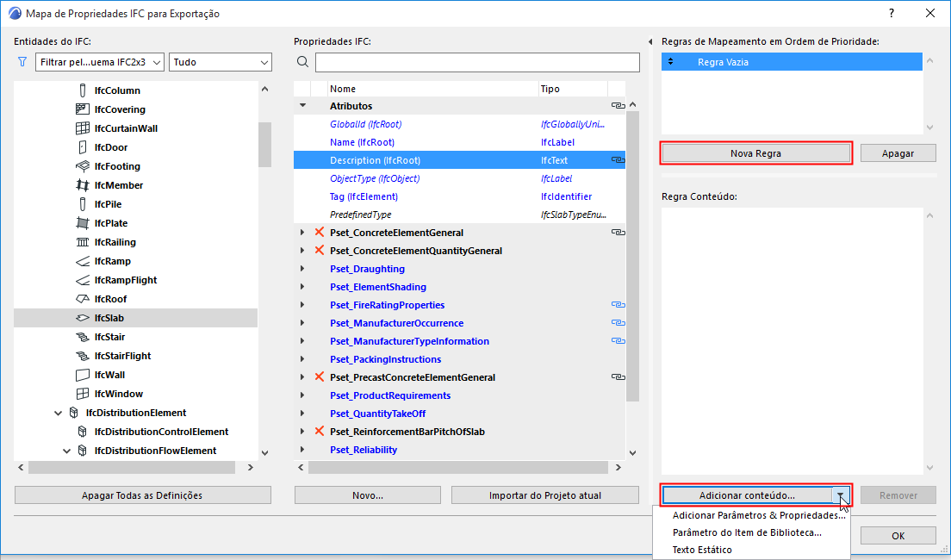
Task: Click the IfcRamp entity icon
Action: [83, 261]
